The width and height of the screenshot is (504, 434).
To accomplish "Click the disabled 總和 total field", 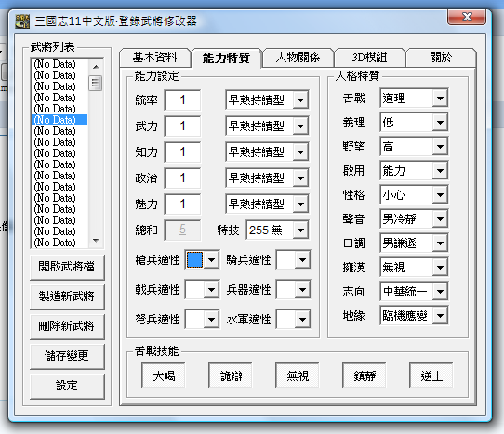I will coord(182,230).
